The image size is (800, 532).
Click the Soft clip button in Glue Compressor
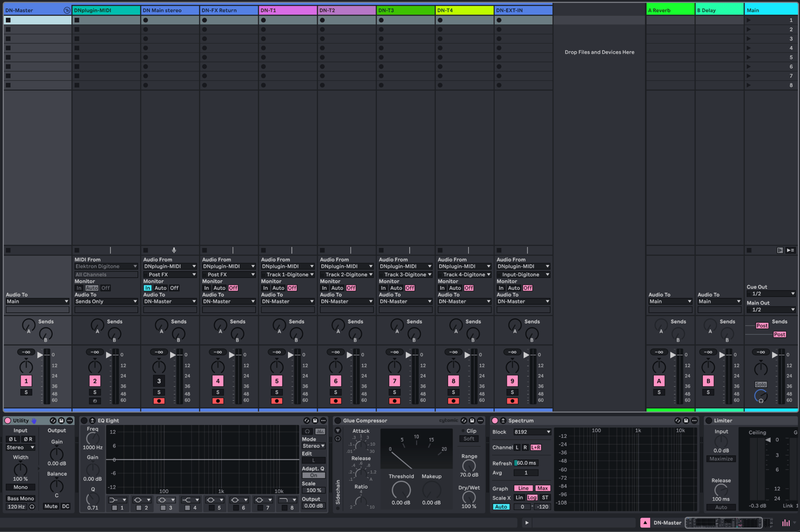[469, 439]
